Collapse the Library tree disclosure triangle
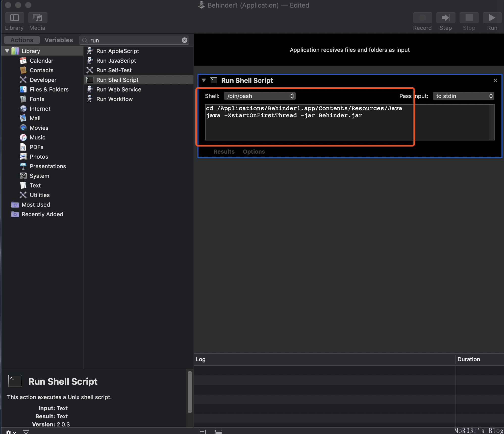Screen dimensions: 504x434 (7, 51)
